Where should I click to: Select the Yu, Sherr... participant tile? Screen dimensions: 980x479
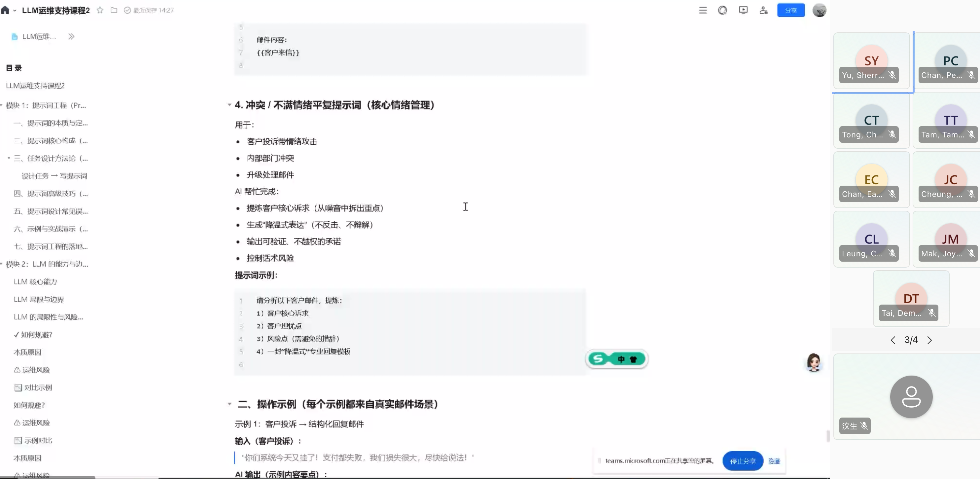[x=871, y=61]
